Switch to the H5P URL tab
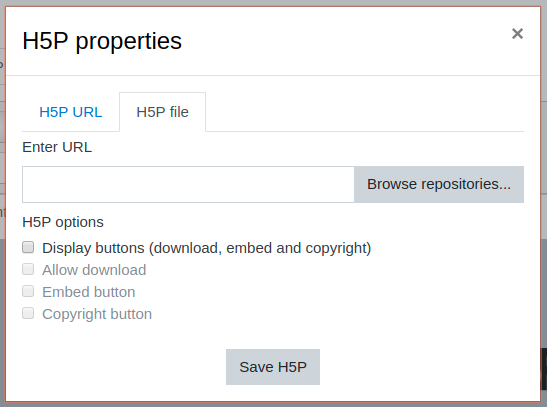The width and height of the screenshot is (547, 407). click(71, 112)
